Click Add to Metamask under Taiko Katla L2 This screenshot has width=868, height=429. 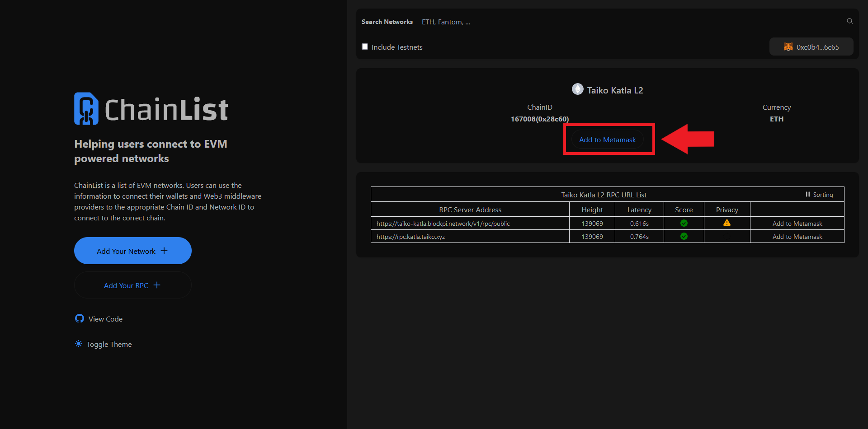pos(607,140)
